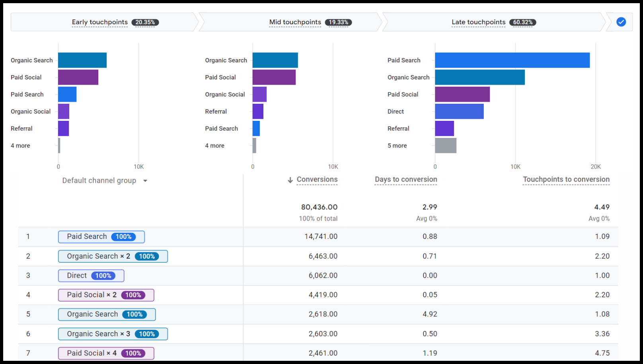Click the Paid Social bar in Mid touchpoints chart

coord(274,77)
